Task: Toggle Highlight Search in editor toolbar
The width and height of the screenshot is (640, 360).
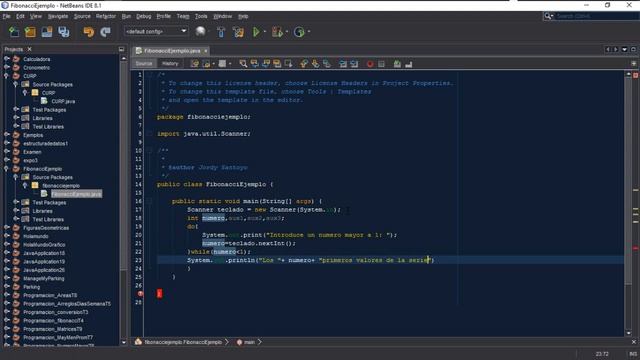Action: [x=277, y=64]
